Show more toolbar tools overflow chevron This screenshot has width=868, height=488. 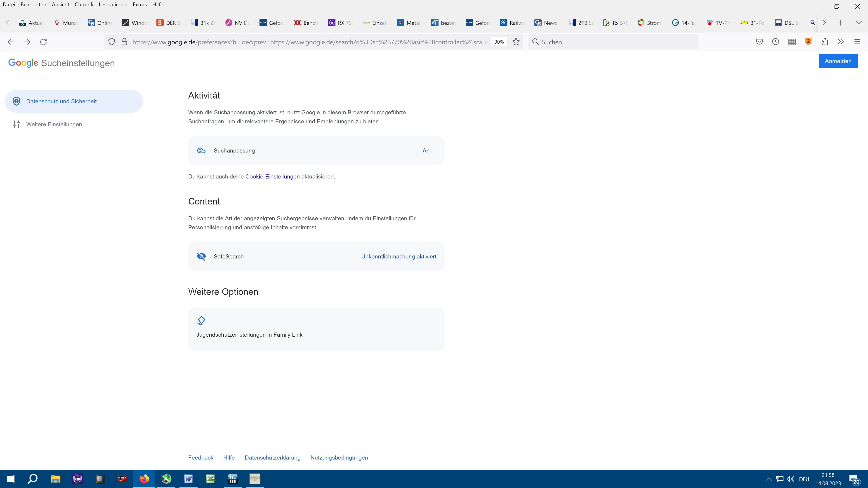tap(841, 42)
